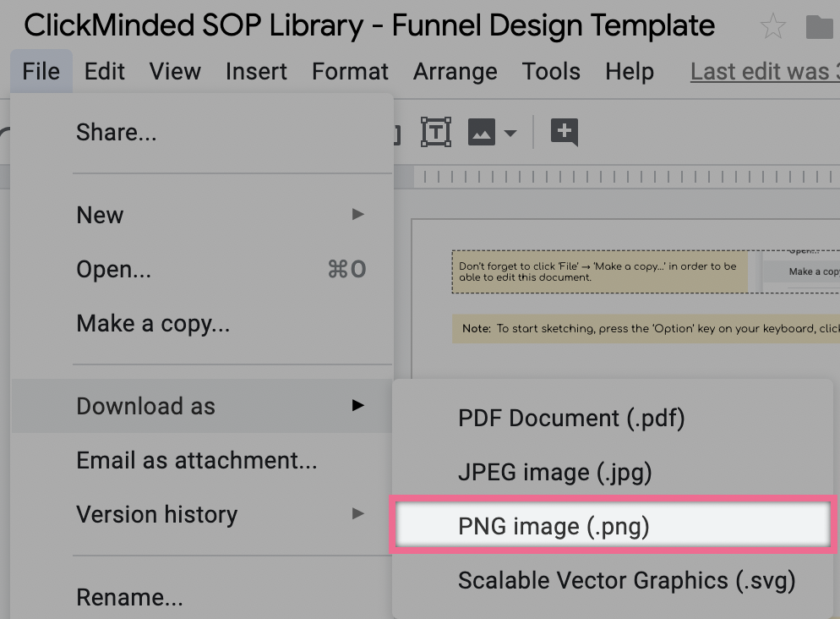Add a comment with toolbar icon
This screenshot has height=619, width=840.
click(x=564, y=132)
